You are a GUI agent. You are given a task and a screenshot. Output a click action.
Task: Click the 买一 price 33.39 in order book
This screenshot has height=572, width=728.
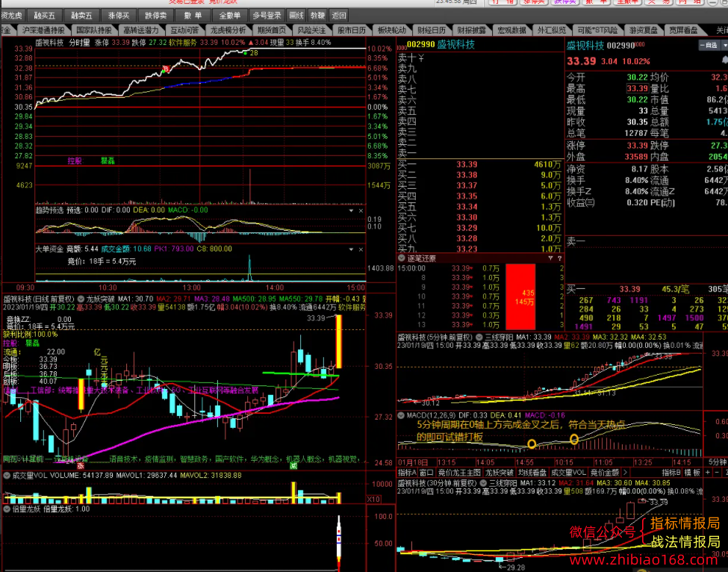[x=467, y=164]
